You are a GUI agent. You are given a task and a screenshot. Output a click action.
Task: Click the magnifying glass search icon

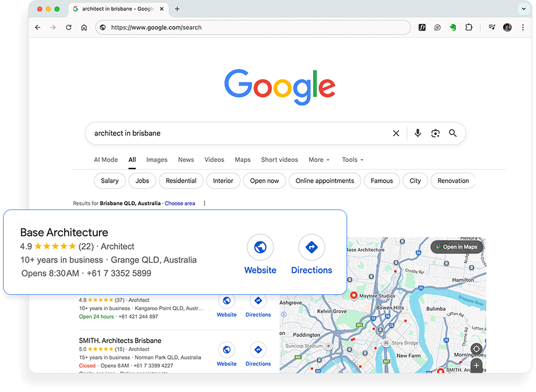pyautogui.click(x=453, y=133)
